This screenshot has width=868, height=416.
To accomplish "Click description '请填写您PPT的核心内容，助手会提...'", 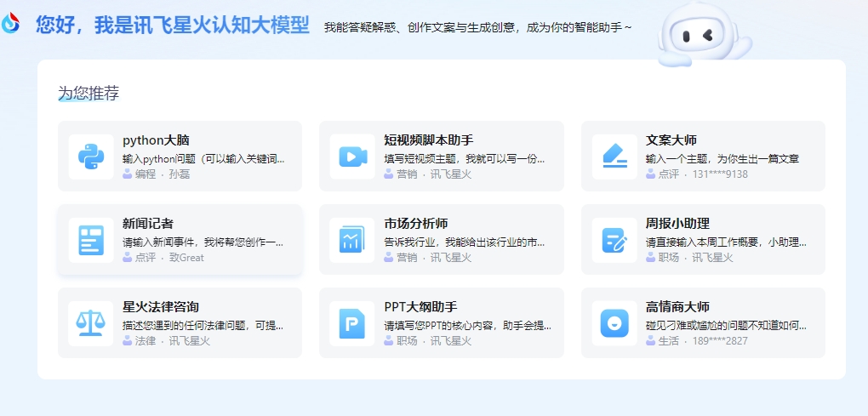I will click(x=468, y=326).
